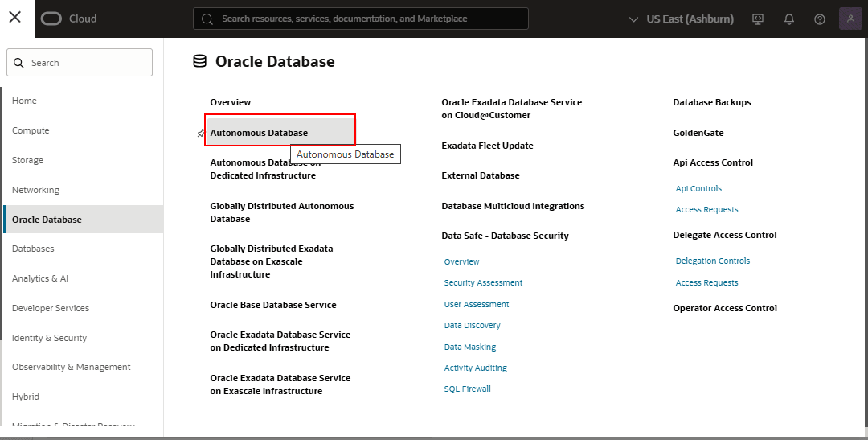
Task: Open the user profile avatar
Action: 850,19
